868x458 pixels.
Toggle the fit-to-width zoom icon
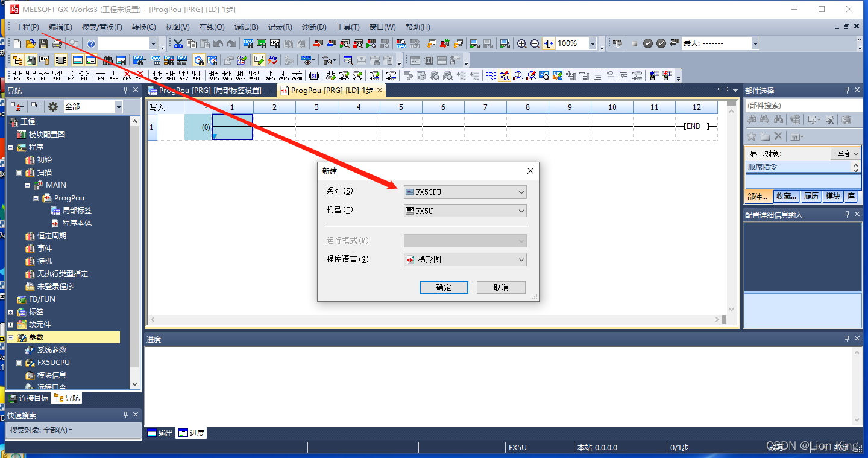click(x=549, y=43)
